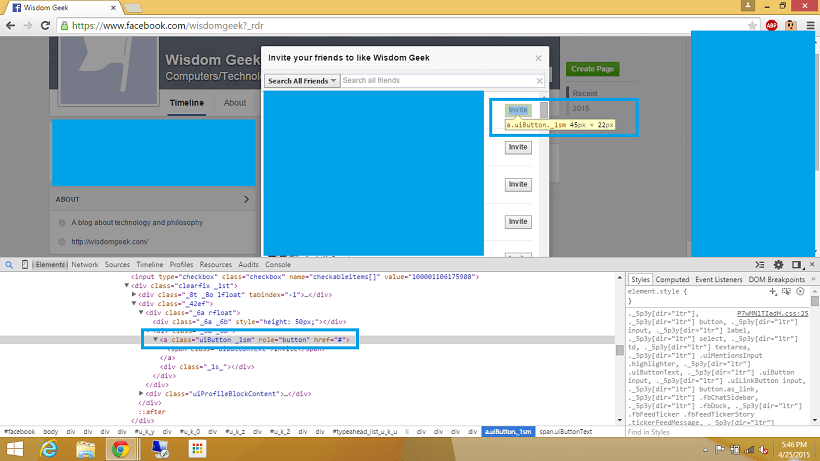Switch to the Network DevTools tab
This screenshot has height=461, width=820.
[x=85, y=265]
